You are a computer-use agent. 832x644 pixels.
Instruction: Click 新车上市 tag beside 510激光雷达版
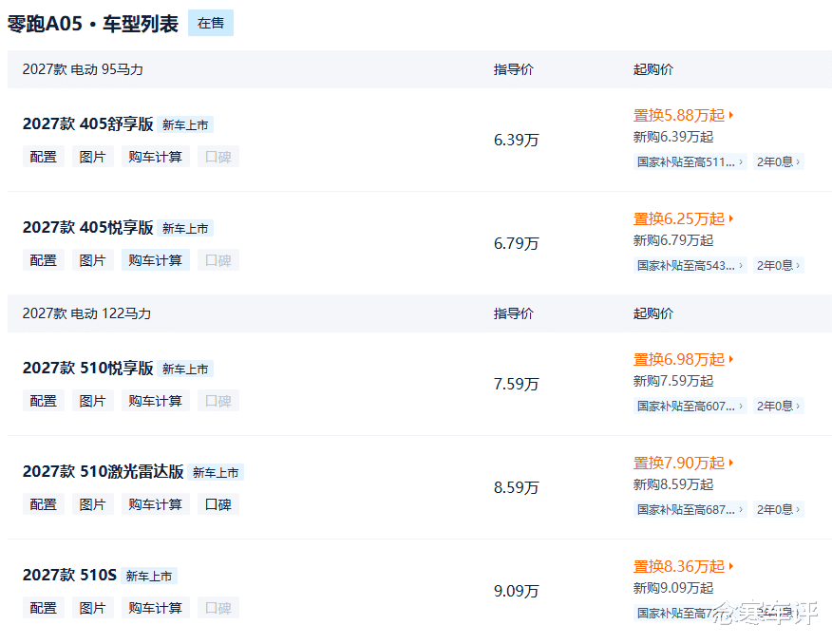click(216, 472)
